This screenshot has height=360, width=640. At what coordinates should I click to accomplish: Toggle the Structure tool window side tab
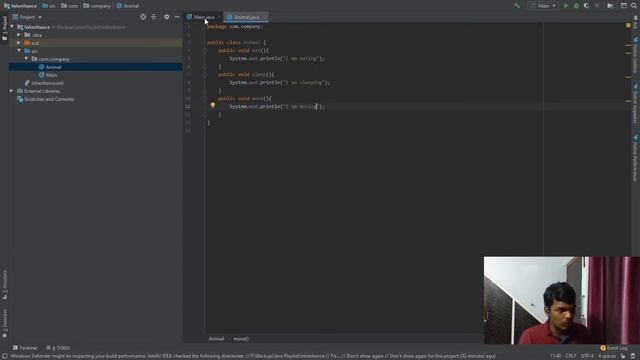point(4,284)
